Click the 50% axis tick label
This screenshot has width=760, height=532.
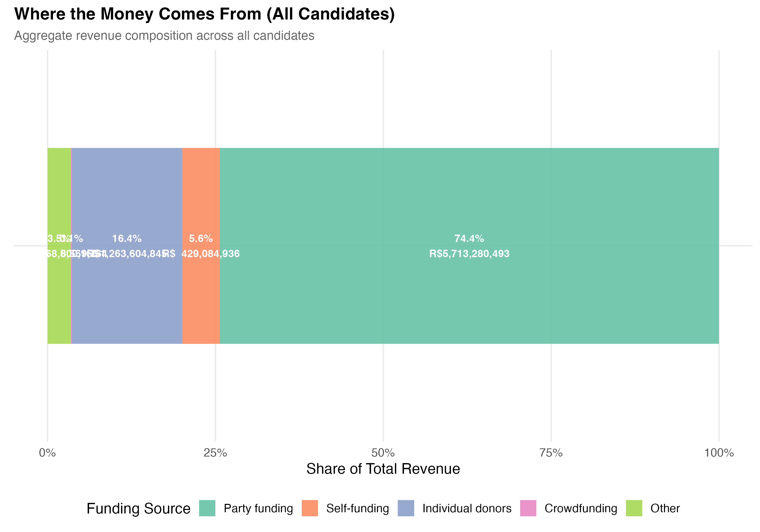click(383, 452)
